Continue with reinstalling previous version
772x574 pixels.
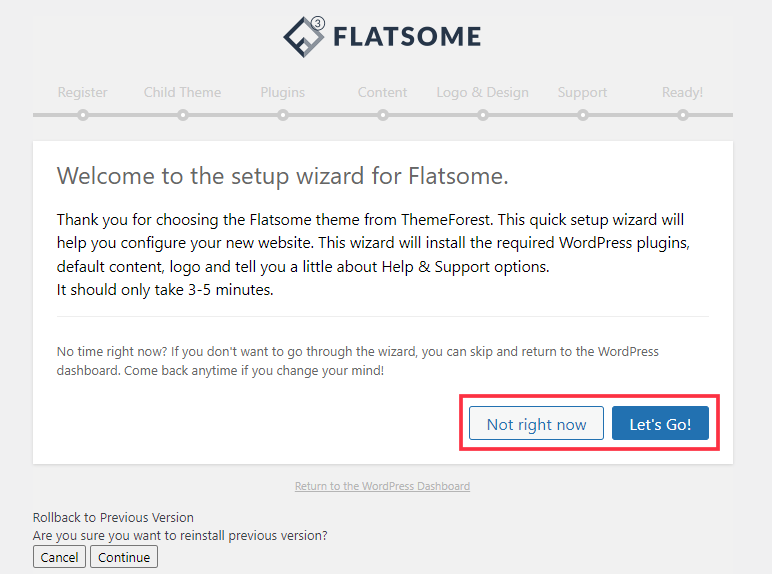point(124,557)
